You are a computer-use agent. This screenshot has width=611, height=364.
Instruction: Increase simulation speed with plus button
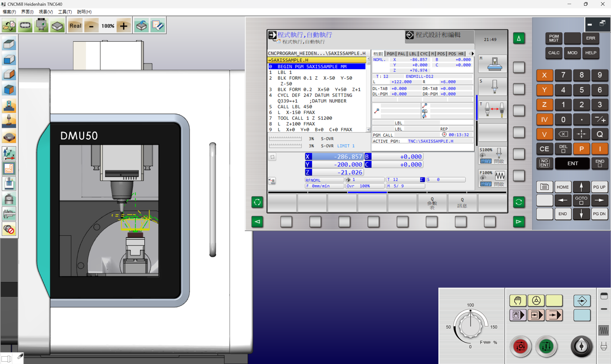[x=124, y=26]
